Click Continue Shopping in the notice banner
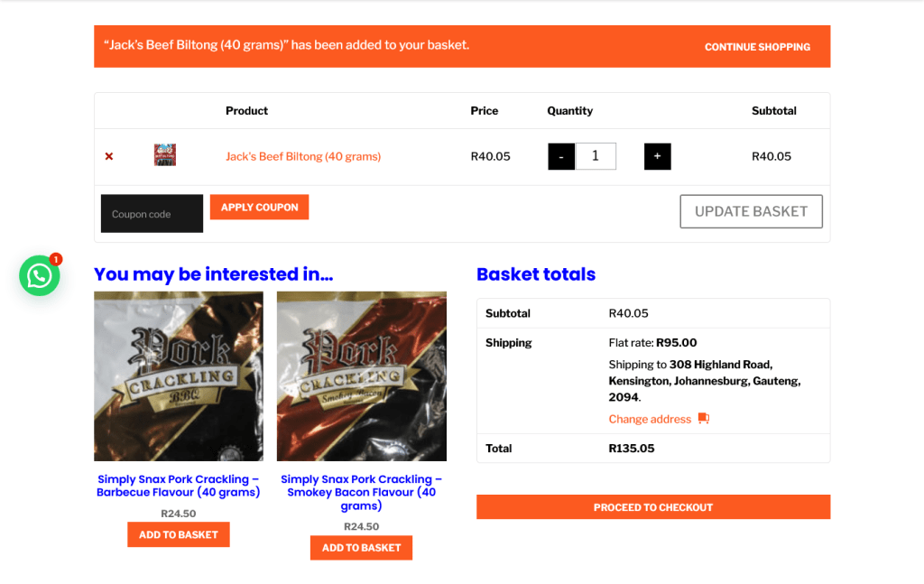The image size is (924, 584). (757, 47)
